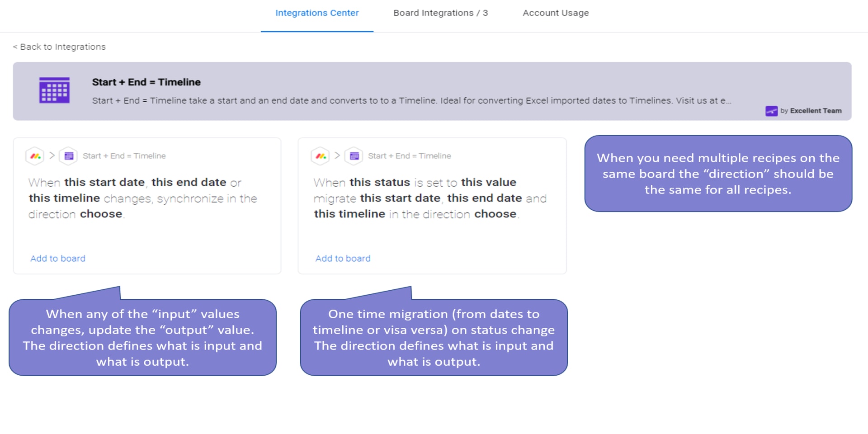868x434 pixels.
Task: Click monday logo icon in the synchronize recipe card
Action: (35, 156)
